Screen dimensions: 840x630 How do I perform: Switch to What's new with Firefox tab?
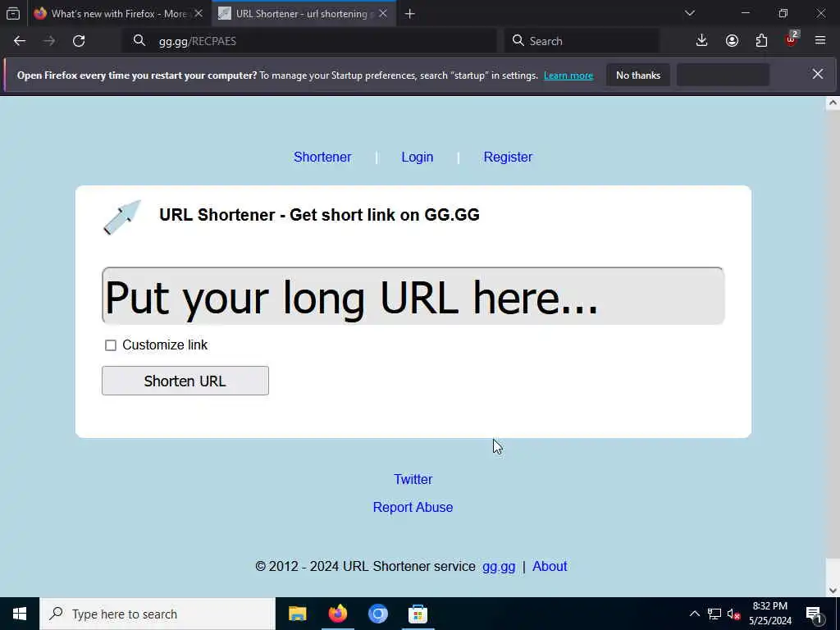(118, 13)
